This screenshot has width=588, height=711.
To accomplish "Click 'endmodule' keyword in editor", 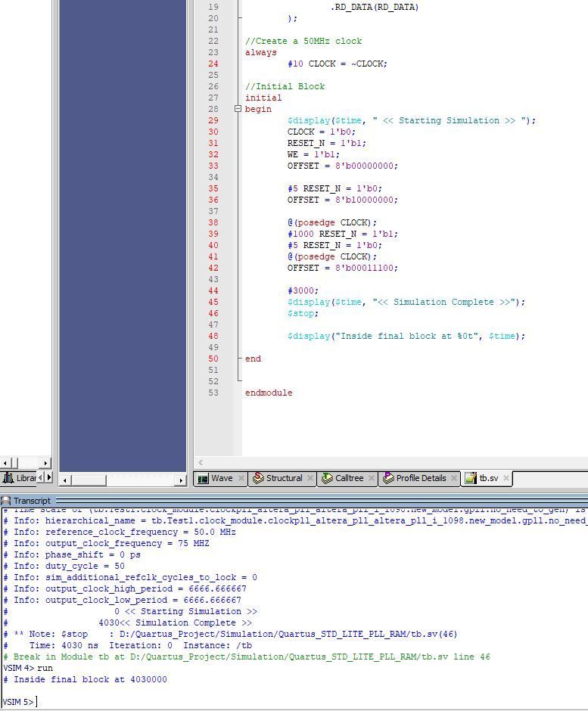I will click(x=269, y=393).
